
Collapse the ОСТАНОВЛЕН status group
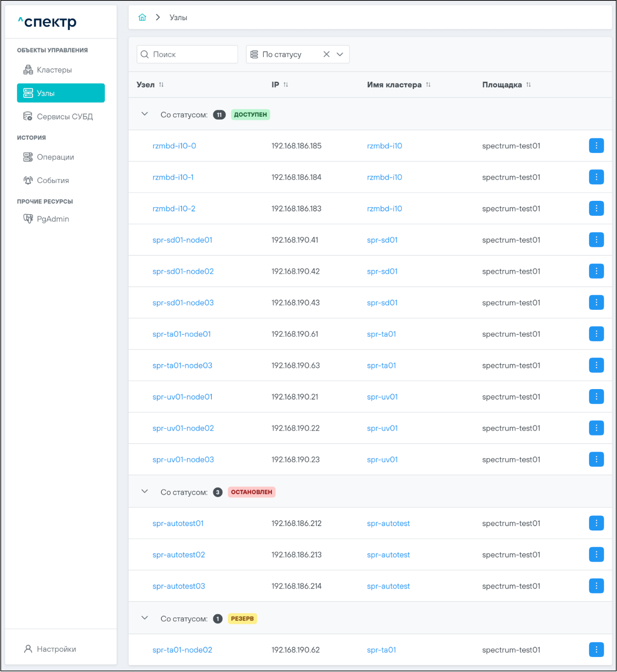(x=145, y=491)
